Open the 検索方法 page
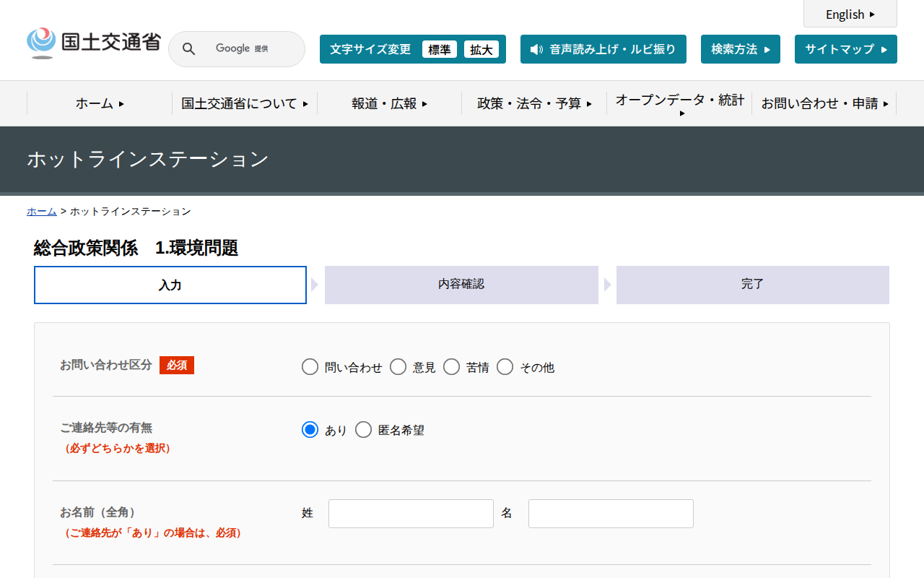 [x=740, y=49]
